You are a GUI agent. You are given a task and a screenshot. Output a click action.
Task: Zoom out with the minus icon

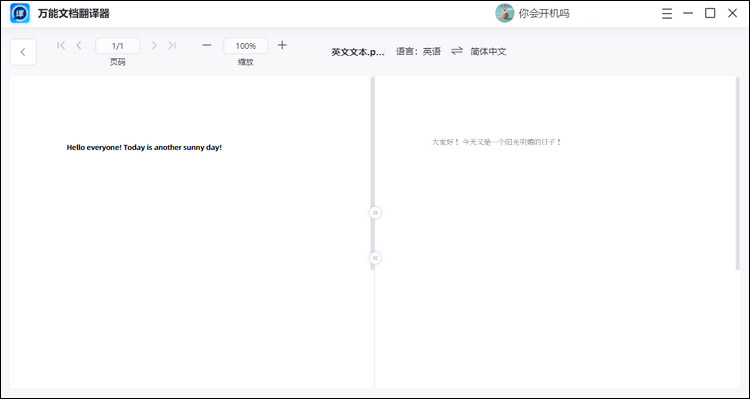click(207, 45)
